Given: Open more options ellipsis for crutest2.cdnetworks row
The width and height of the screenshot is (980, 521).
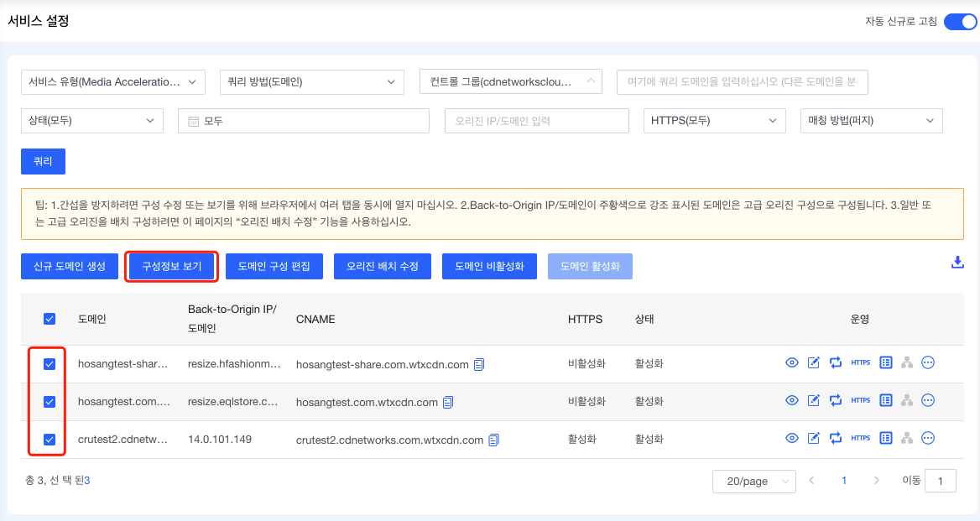Looking at the screenshot, I should tap(928, 438).
